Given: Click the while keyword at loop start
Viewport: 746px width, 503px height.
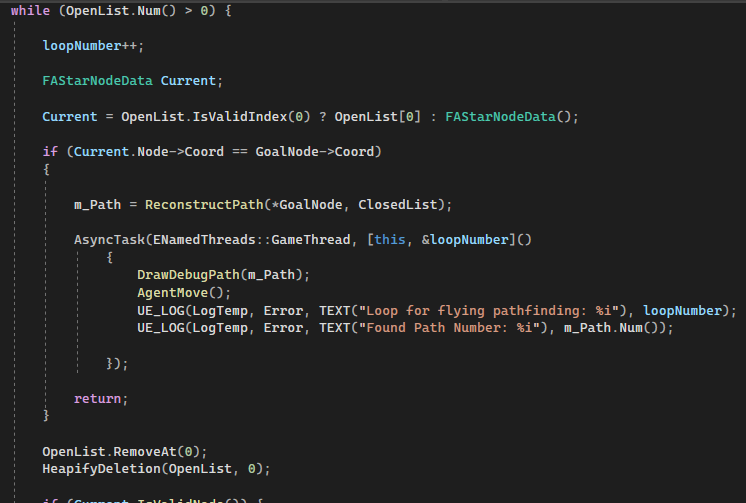Looking at the screenshot, I should pyautogui.click(x=31, y=10).
